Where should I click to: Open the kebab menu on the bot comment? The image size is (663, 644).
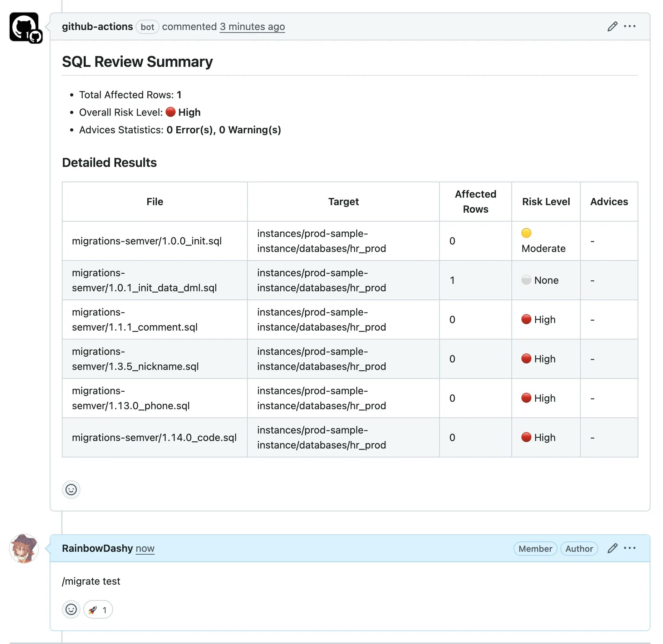click(630, 26)
